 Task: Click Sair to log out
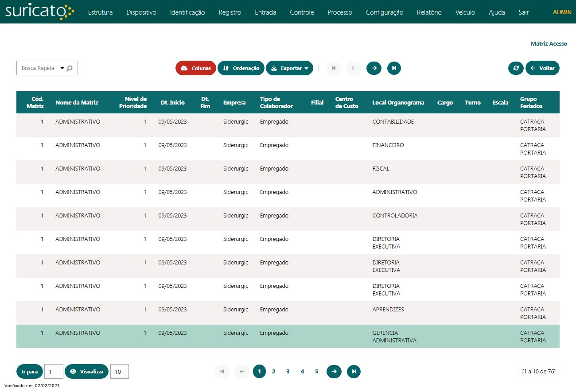[x=524, y=12]
